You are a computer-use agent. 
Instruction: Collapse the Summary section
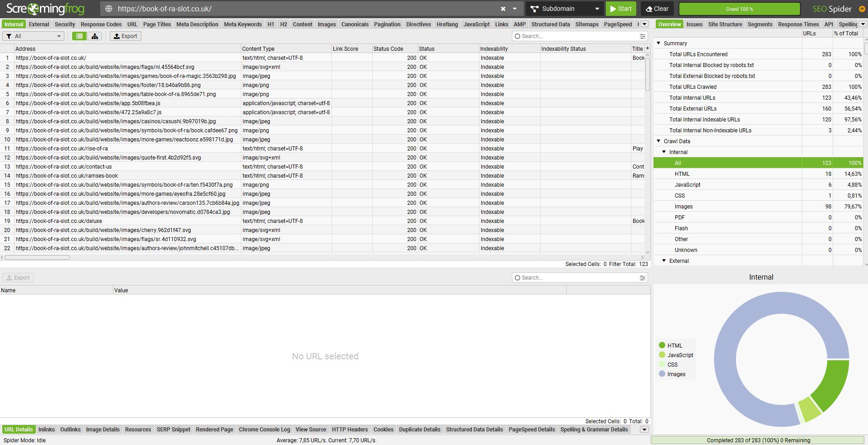[x=659, y=43]
